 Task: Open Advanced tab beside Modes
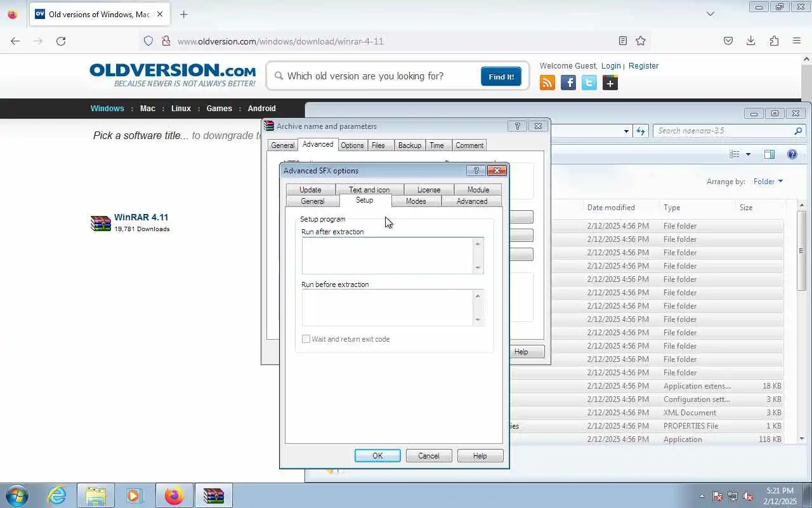click(472, 201)
